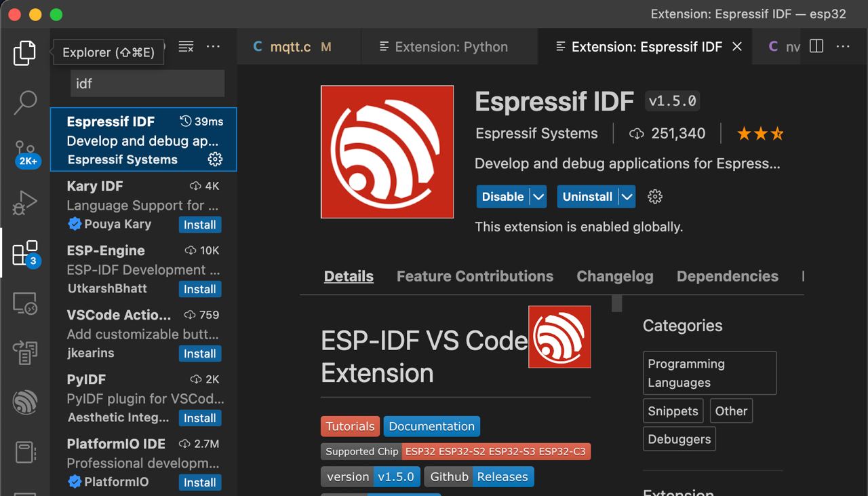Click the text 'This extension is enabled globally.'
Image resolution: width=868 pixels, height=496 pixels.
tap(579, 227)
